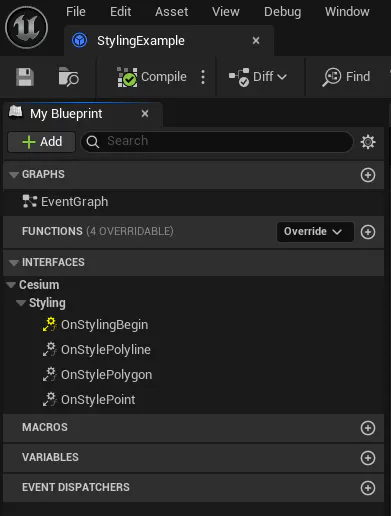This screenshot has width=391, height=516.
Task: Open My Blueprint settings gear
Action: point(368,142)
